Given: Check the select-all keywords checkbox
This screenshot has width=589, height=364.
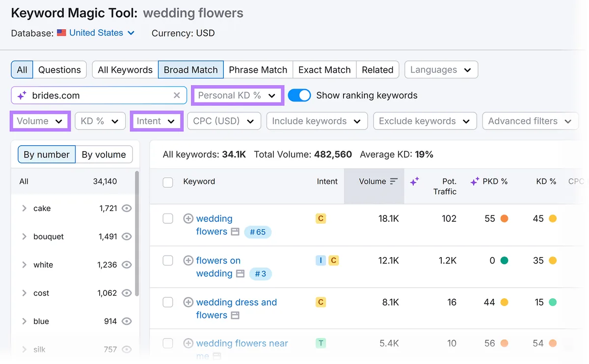Looking at the screenshot, I should 168,182.
